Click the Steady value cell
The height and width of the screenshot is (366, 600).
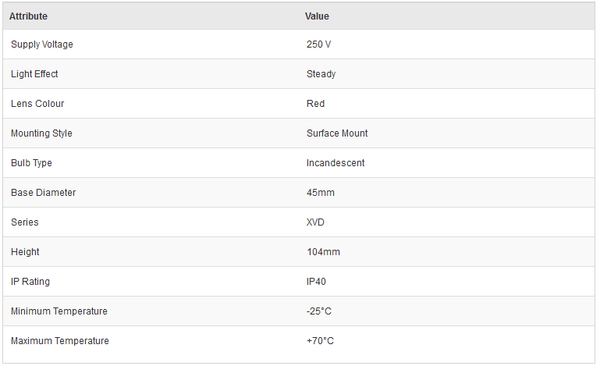(x=321, y=74)
